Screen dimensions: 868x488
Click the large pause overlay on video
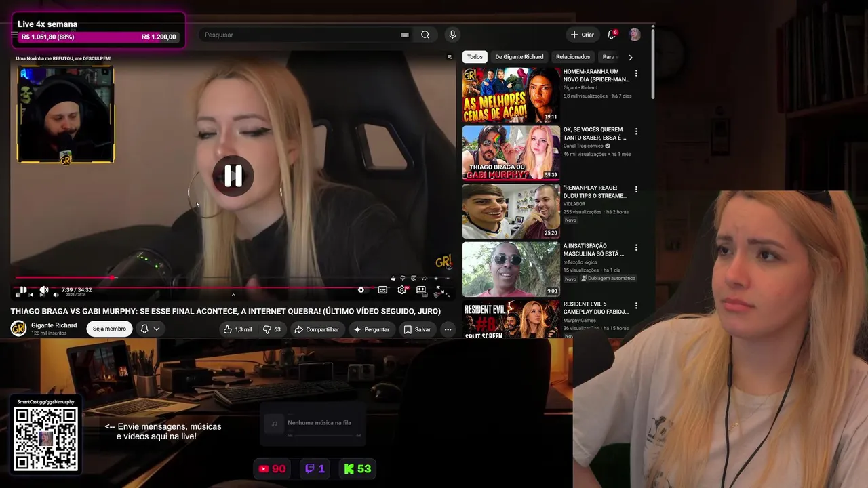(x=233, y=176)
